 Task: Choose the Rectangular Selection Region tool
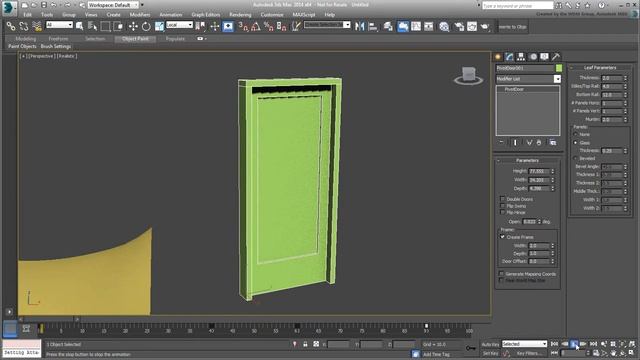[105, 27]
